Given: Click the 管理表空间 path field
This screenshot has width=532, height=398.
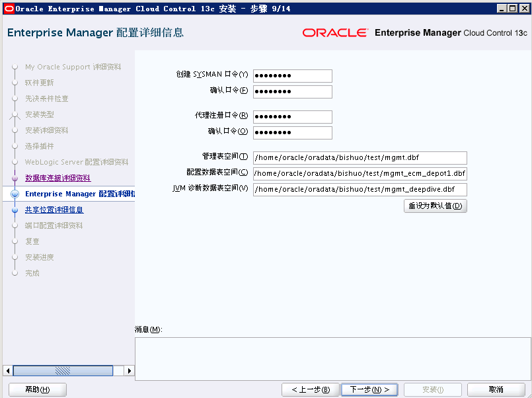Looking at the screenshot, I should pyautogui.click(x=360, y=158).
